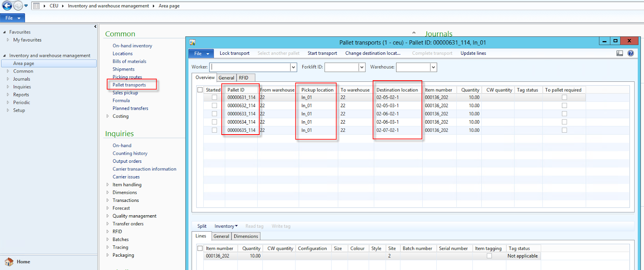Open the blue Help question mark icon

click(631, 53)
